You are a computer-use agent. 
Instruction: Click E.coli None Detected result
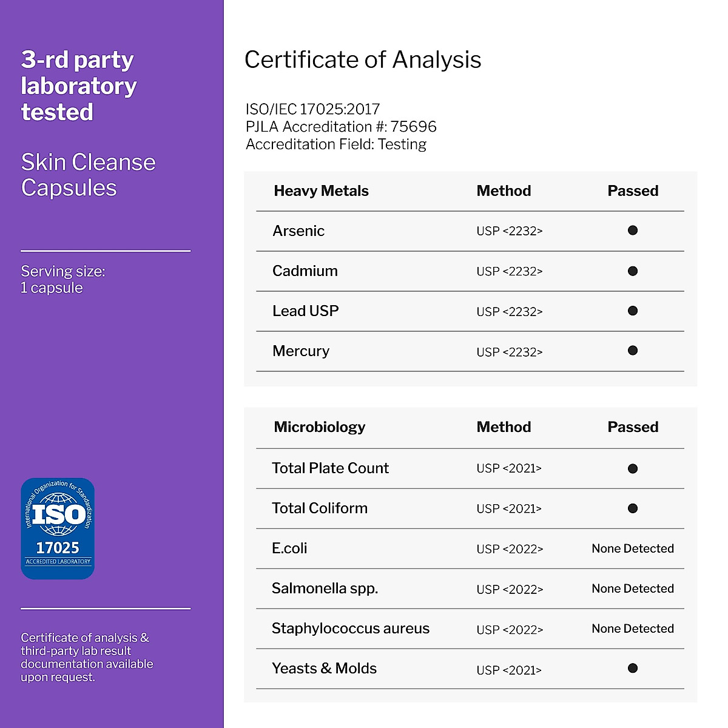(x=633, y=548)
